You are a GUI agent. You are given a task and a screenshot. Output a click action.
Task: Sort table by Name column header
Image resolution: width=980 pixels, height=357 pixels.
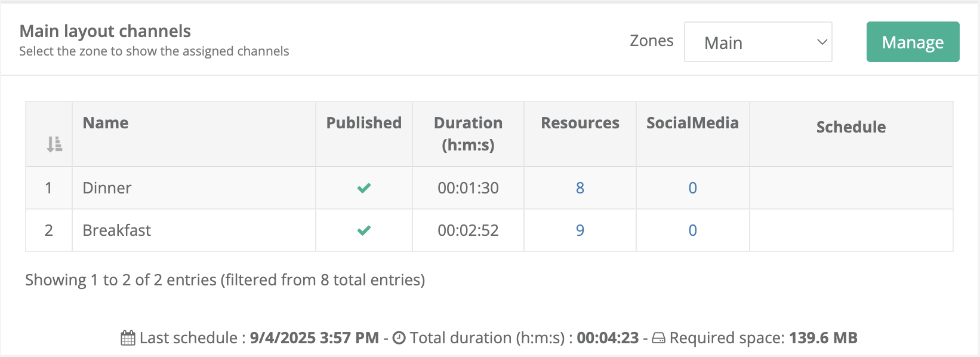point(106,123)
